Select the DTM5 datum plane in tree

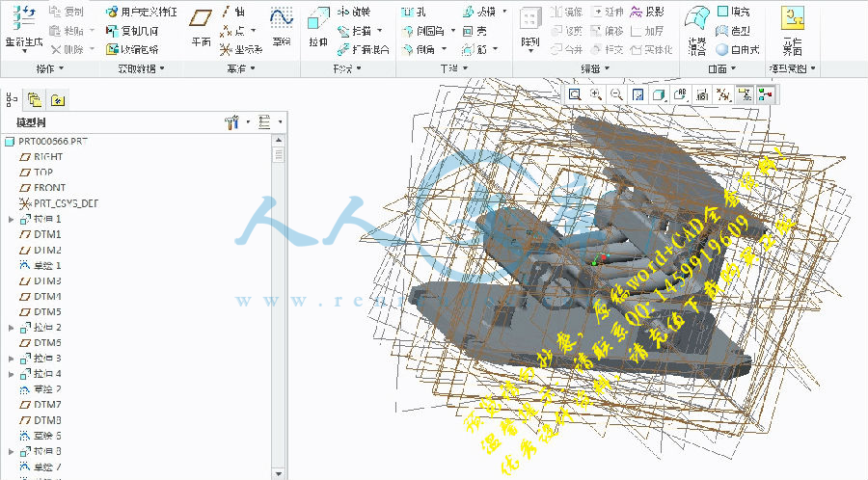[x=41, y=312]
